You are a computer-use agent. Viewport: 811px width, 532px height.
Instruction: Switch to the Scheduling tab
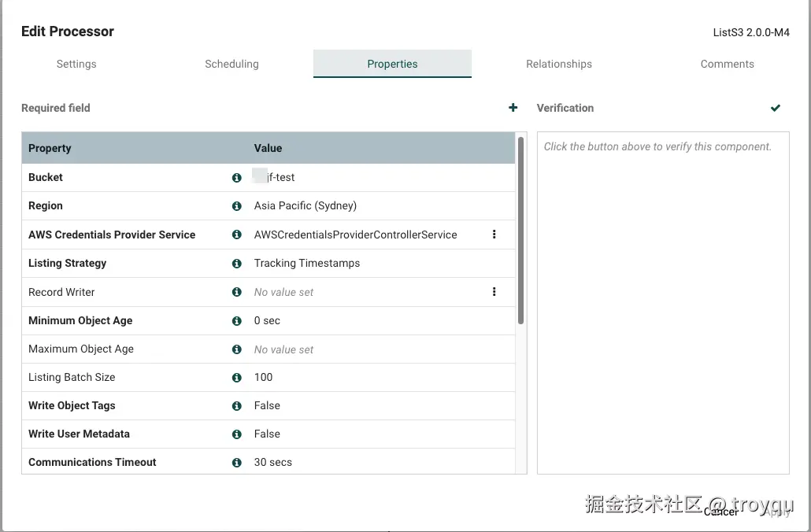231,65
